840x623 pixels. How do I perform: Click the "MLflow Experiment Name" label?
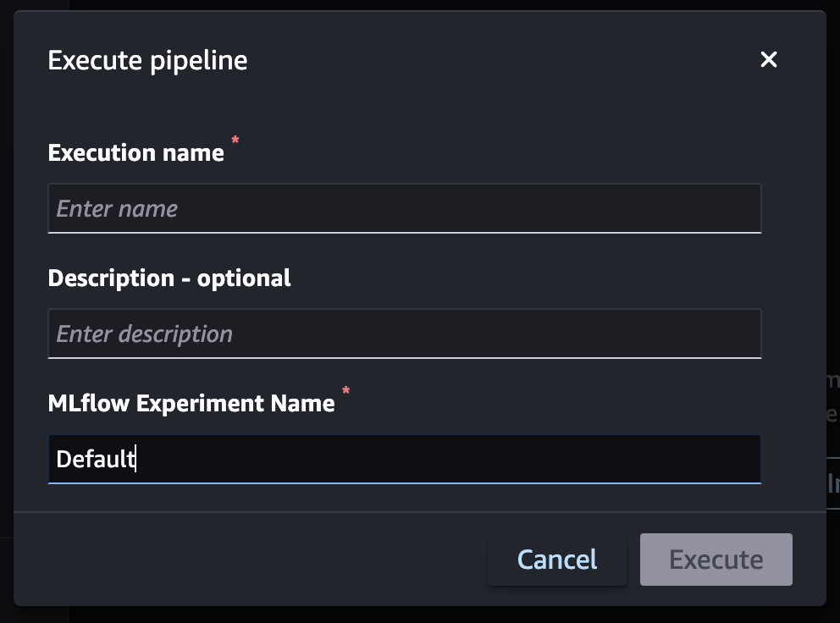191,404
